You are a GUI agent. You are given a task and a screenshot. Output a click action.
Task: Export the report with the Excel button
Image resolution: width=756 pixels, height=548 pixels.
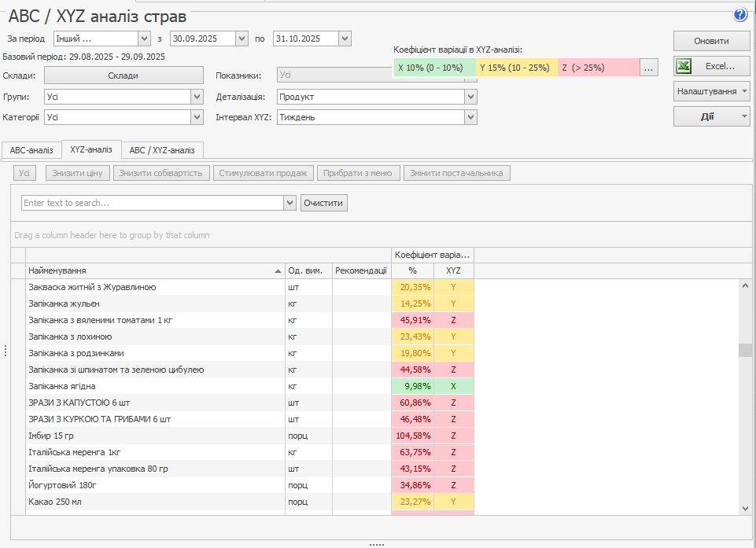tap(711, 66)
